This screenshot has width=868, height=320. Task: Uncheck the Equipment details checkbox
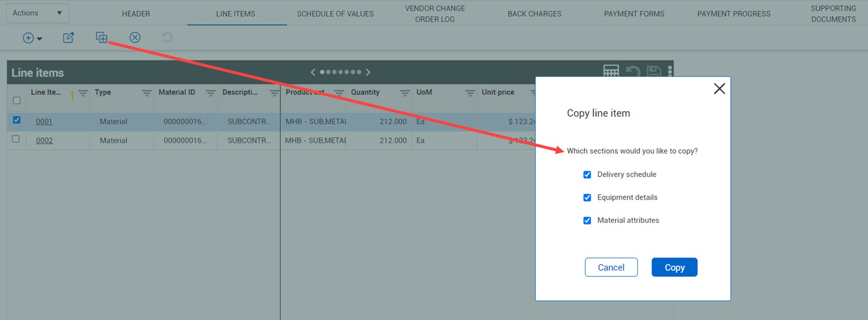[x=587, y=197]
